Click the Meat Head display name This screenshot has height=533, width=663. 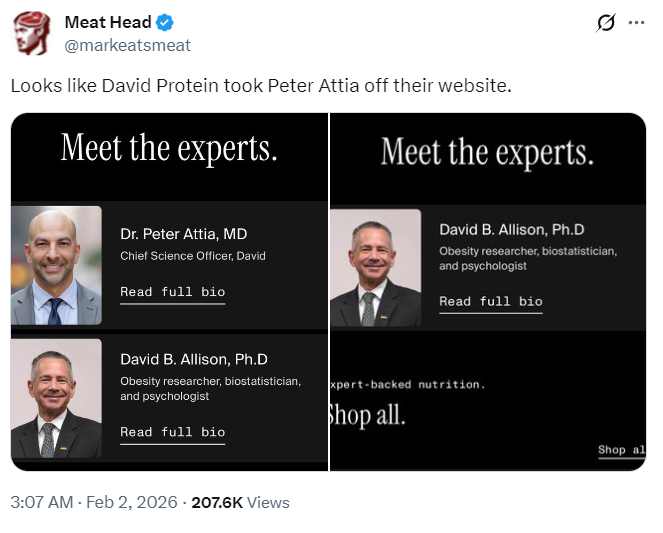coord(108,22)
